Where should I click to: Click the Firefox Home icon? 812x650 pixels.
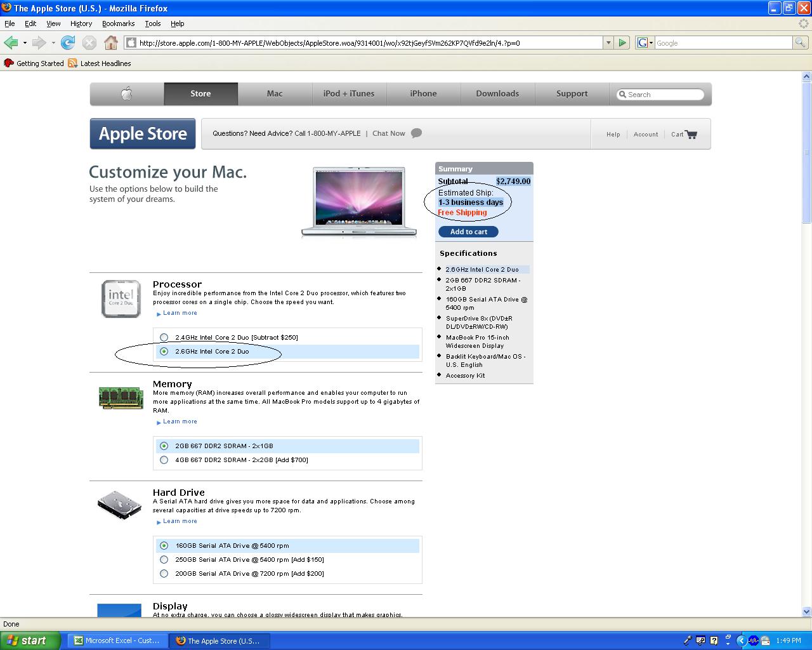111,43
